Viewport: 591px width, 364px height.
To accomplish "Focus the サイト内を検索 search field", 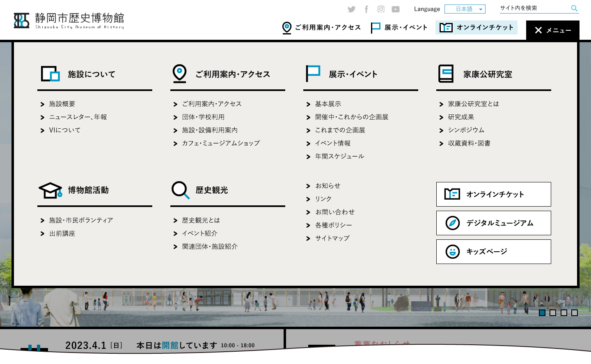I will pyautogui.click(x=534, y=8).
